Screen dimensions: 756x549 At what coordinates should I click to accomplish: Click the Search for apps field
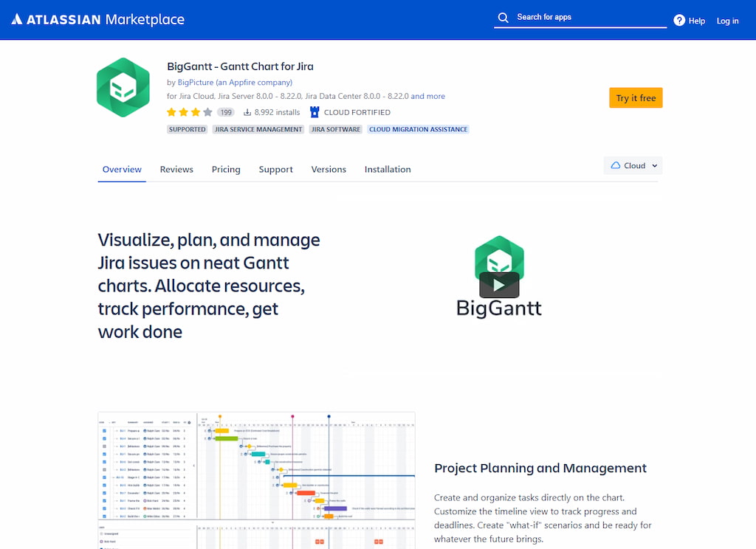coord(580,16)
